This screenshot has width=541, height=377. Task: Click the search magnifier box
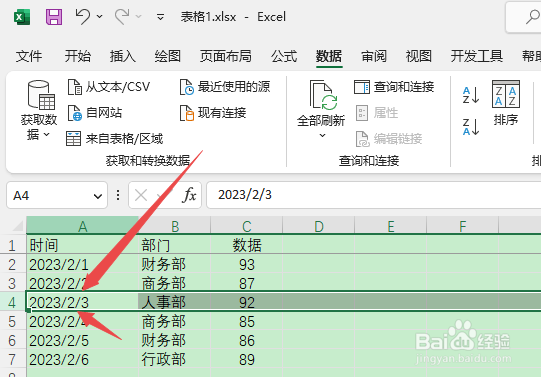point(524,17)
